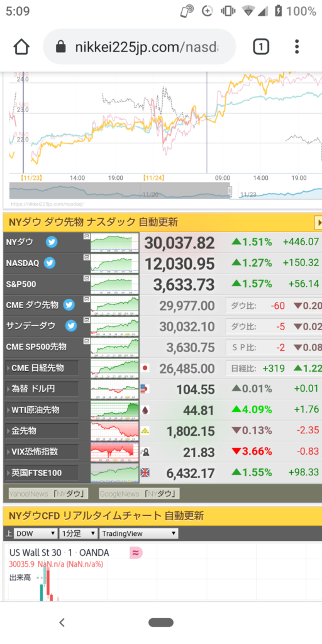
Task: Open the Chrome three-dot menu
Action: [297, 47]
